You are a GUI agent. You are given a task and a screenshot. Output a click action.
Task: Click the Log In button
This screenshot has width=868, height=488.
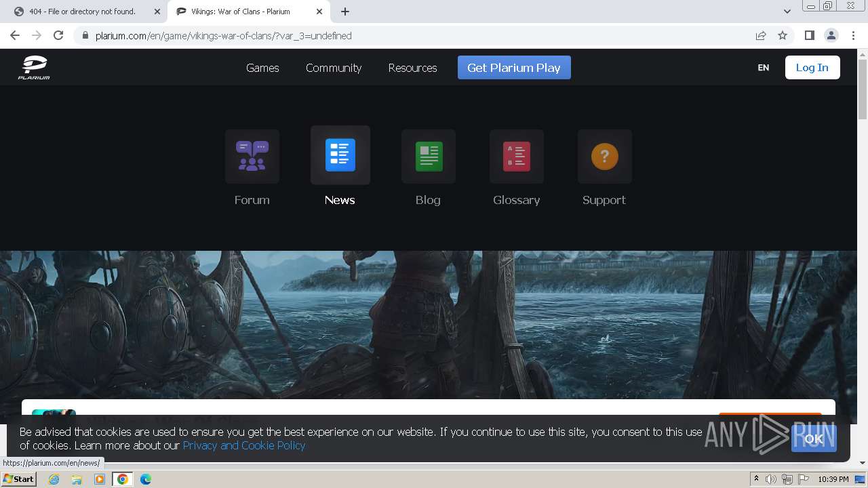tap(812, 68)
